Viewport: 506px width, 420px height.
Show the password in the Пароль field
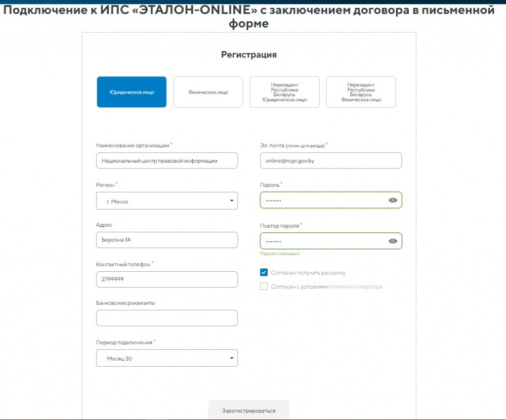[393, 200]
